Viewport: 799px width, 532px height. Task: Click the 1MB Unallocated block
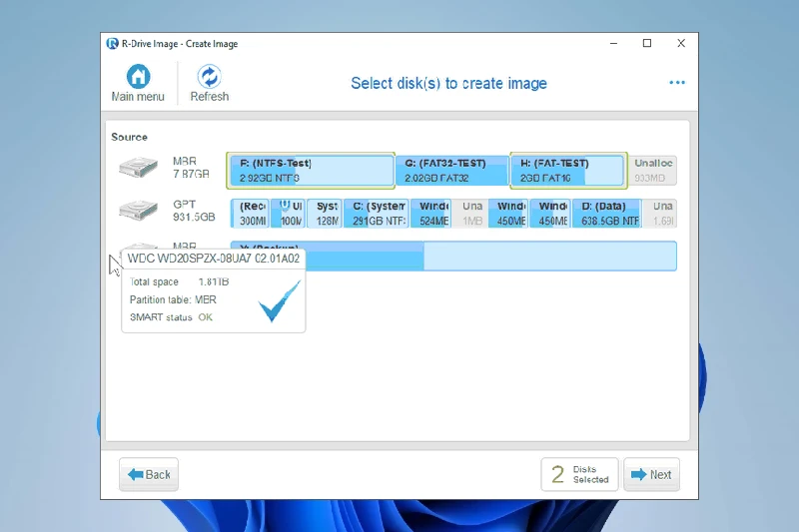point(469,213)
